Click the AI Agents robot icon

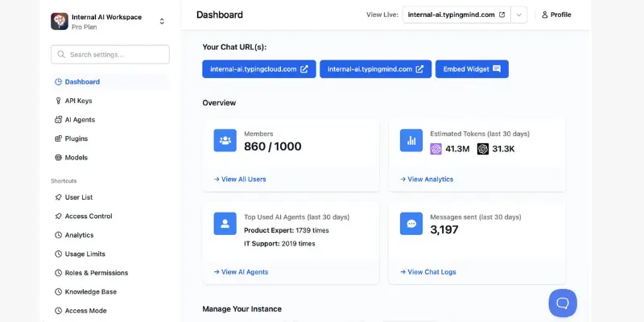(58, 119)
